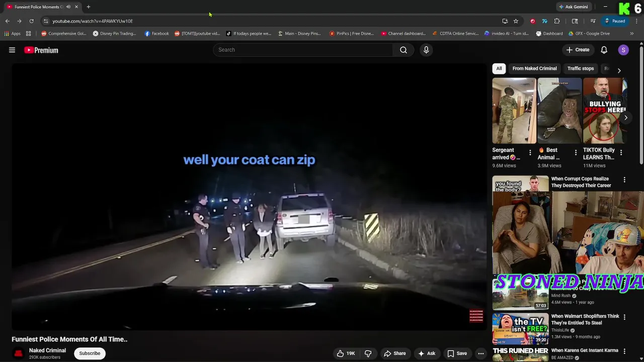Dislike the video with thumbs down
Viewport: 644px width, 362px height.
368,353
